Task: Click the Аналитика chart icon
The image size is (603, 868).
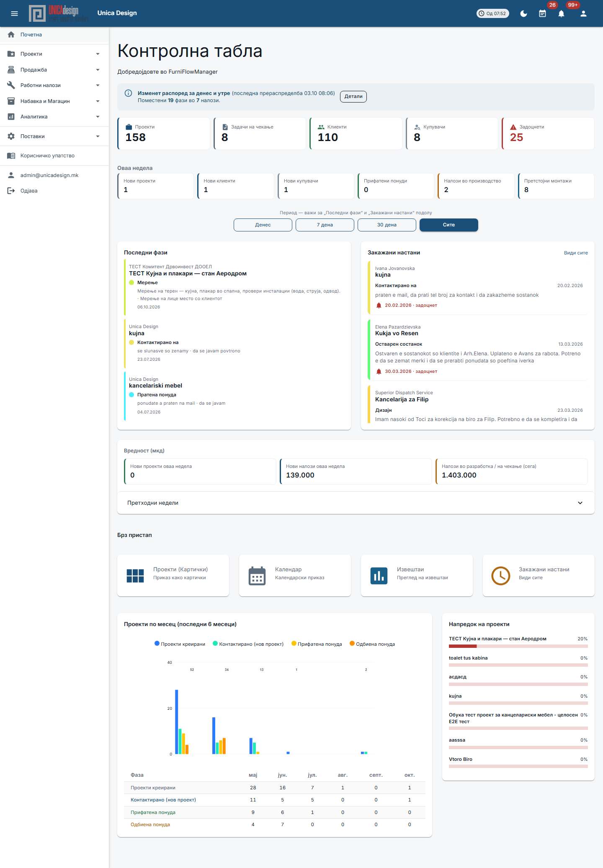Action: [11, 117]
